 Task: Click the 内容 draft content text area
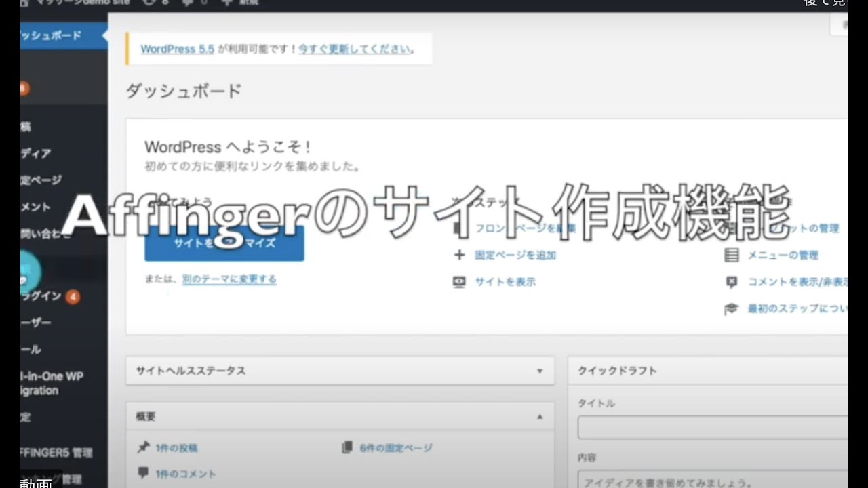(713, 479)
